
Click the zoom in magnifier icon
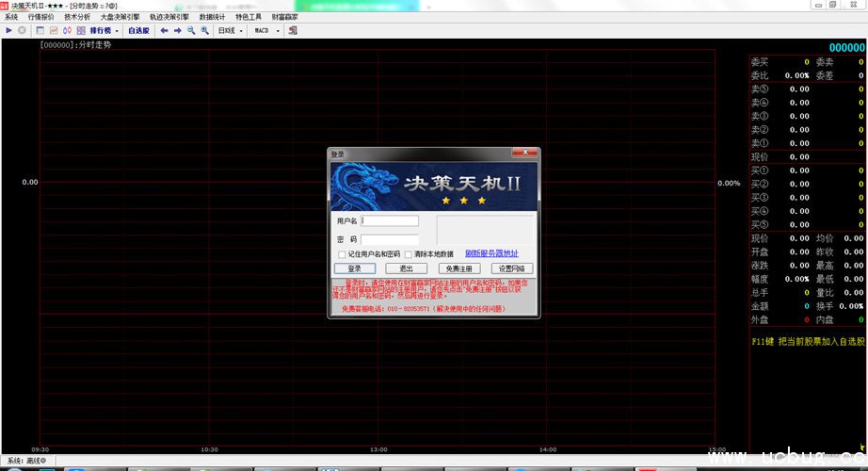[204, 31]
